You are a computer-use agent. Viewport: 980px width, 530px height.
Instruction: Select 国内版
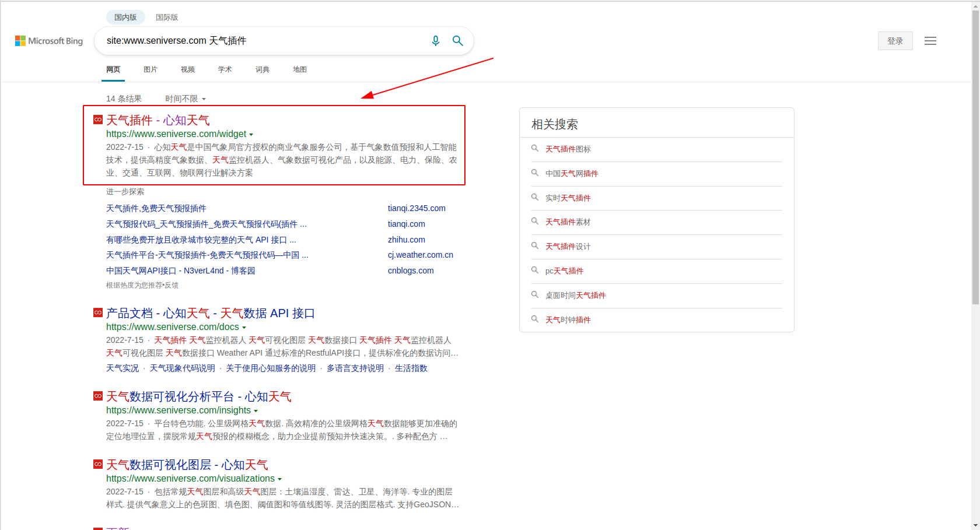[125, 17]
